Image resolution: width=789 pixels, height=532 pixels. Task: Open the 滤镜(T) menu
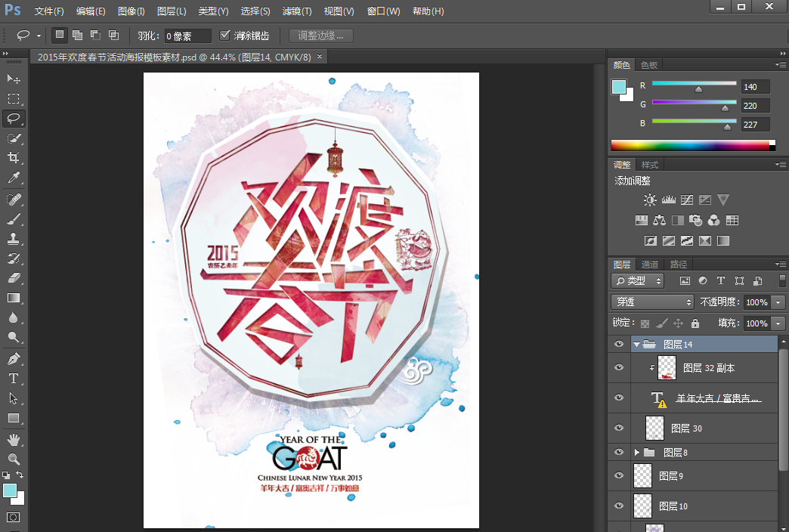pyautogui.click(x=297, y=11)
